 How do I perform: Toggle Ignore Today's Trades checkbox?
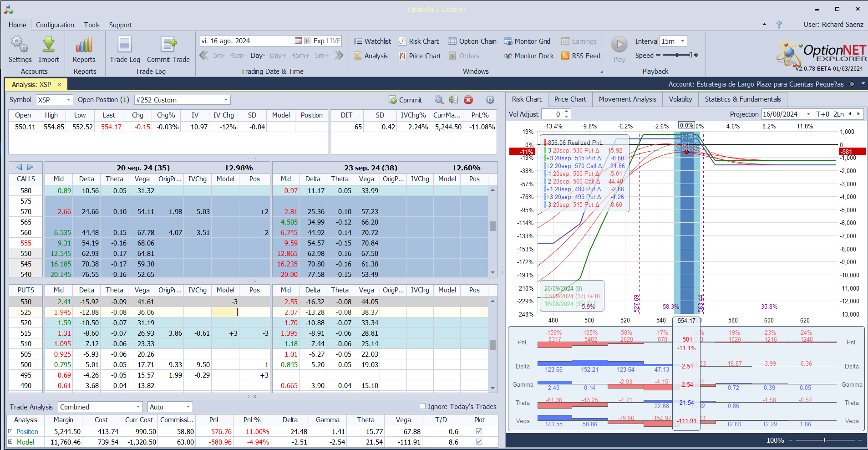(422, 406)
